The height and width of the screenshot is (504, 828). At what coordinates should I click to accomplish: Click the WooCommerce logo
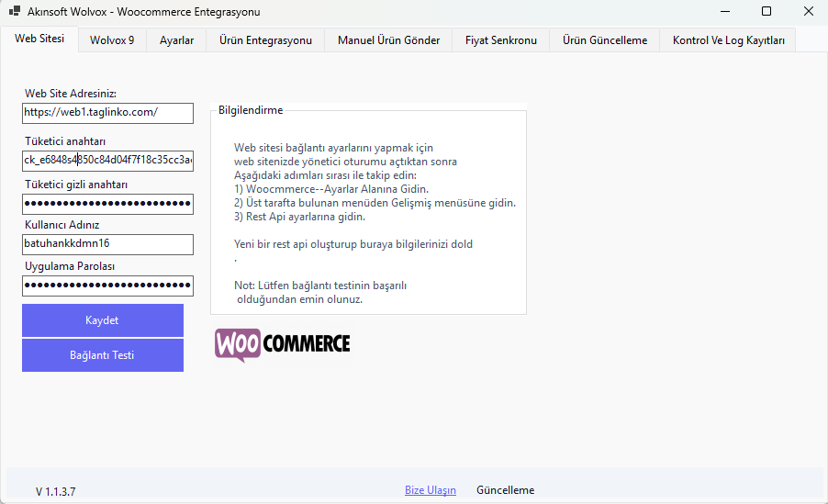(x=283, y=344)
